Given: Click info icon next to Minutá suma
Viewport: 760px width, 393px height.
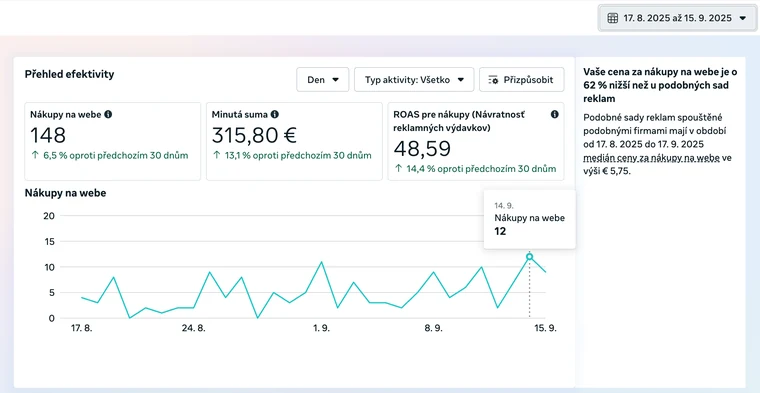Looking at the screenshot, I should [x=274, y=114].
